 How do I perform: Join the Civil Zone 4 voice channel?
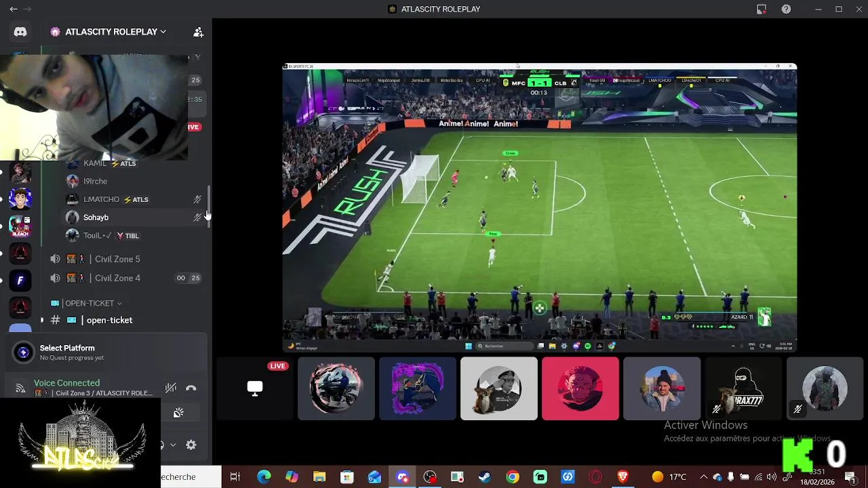click(x=117, y=278)
